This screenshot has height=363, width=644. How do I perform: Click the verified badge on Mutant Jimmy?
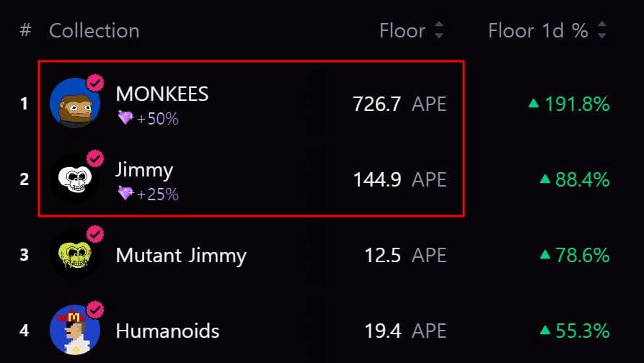[95, 234]
